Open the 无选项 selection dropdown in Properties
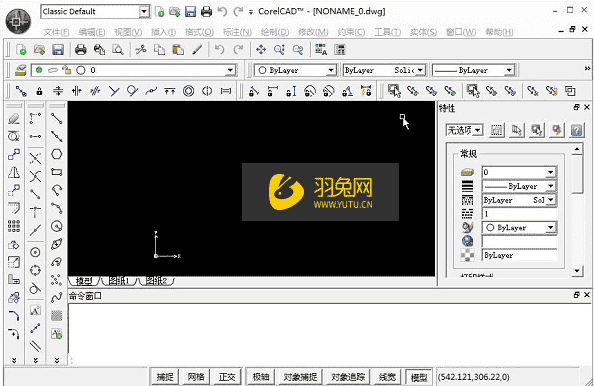This screenshot has width=594, height=386. pyautogui.click(x=464, y=130)
